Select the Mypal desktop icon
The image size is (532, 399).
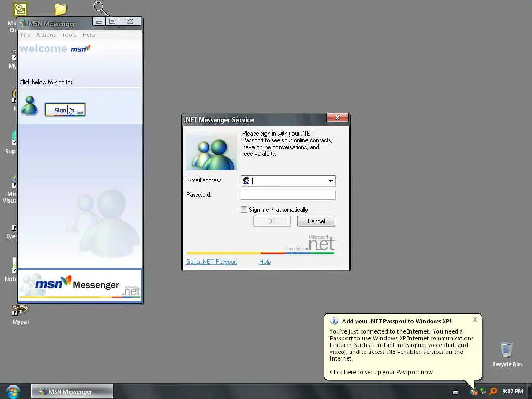tap(20, 315)
